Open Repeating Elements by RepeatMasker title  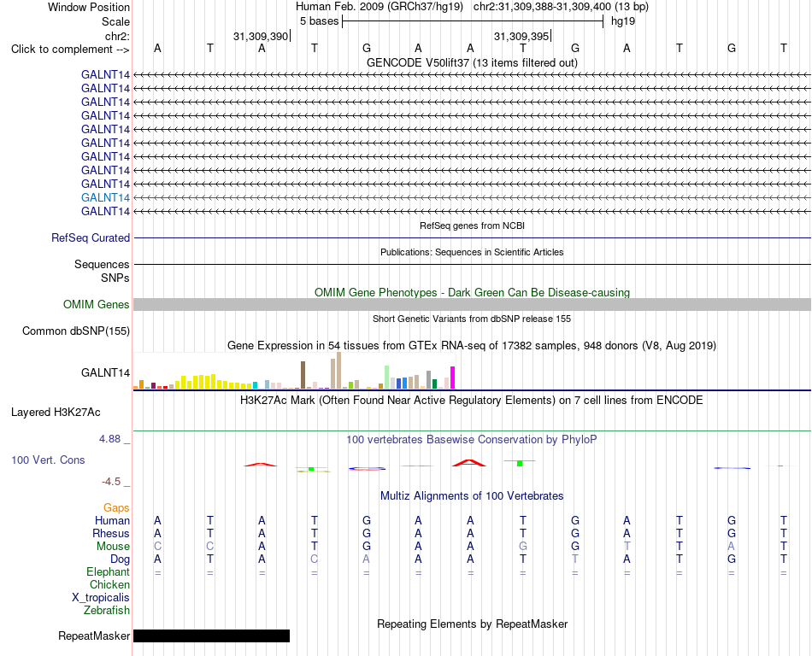(x=472, y=624)
